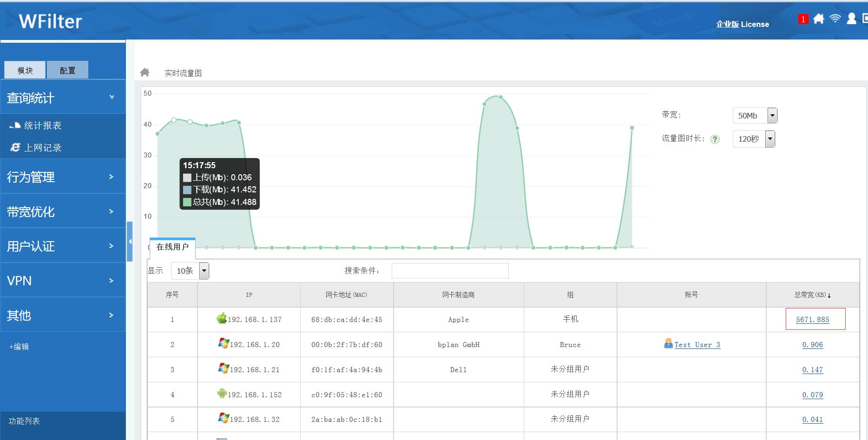
Task: Click the help icon beside 流量图时长
Action: click(715, 139)
